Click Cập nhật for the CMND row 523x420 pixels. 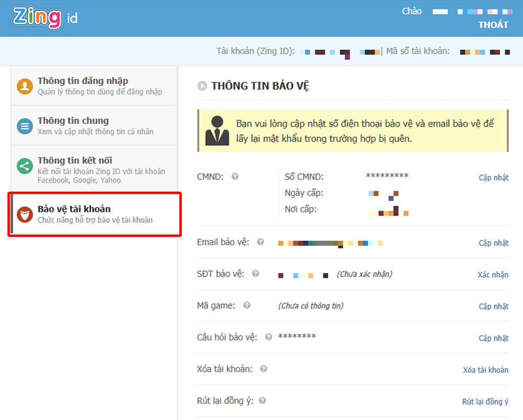(x=493, y=178)
